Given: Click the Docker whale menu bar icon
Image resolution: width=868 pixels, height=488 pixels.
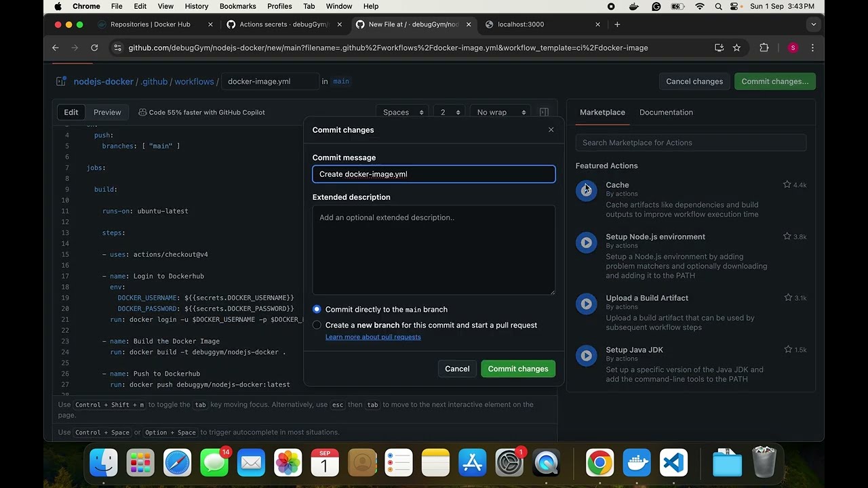Looking at the screenshot, I should pos(634,6).
